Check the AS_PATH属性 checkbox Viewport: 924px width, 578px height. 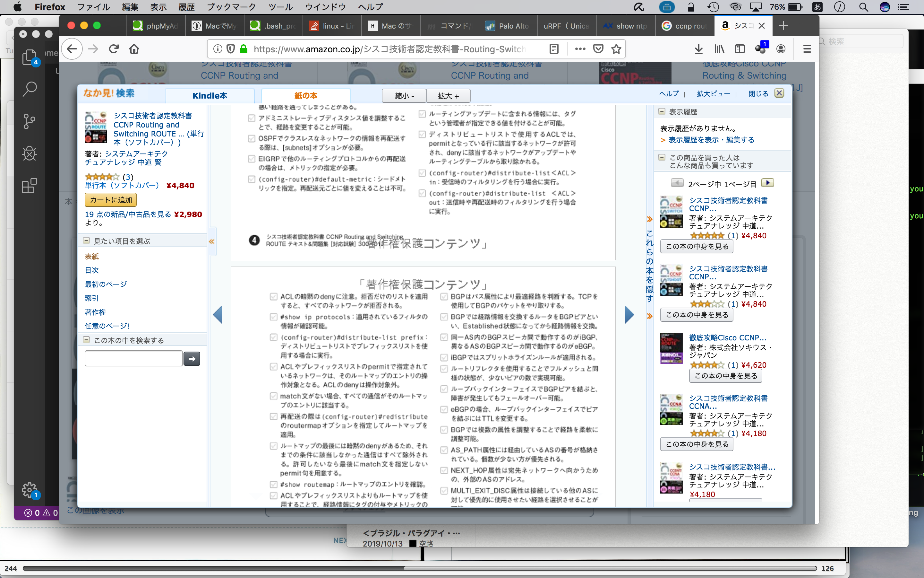click(444, 450)
